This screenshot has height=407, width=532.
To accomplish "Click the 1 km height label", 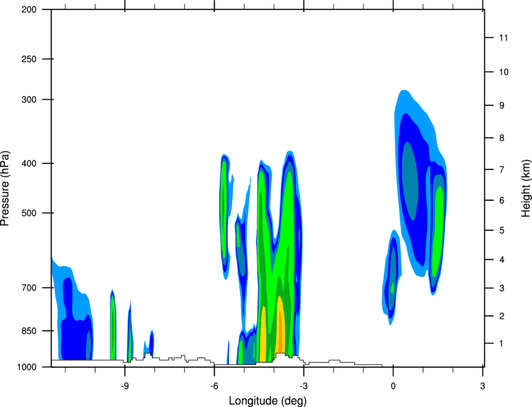I will point(501,344).
